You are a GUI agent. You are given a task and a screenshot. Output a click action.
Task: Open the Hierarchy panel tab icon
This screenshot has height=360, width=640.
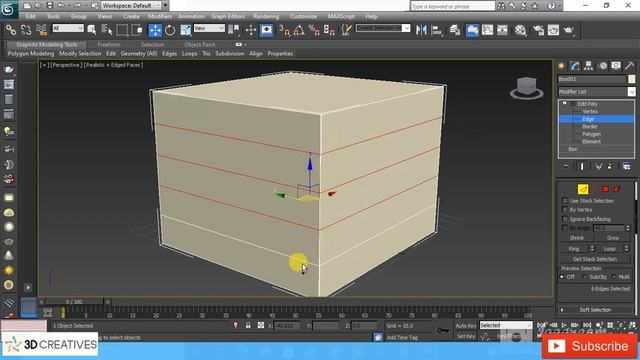coord(589,66)
